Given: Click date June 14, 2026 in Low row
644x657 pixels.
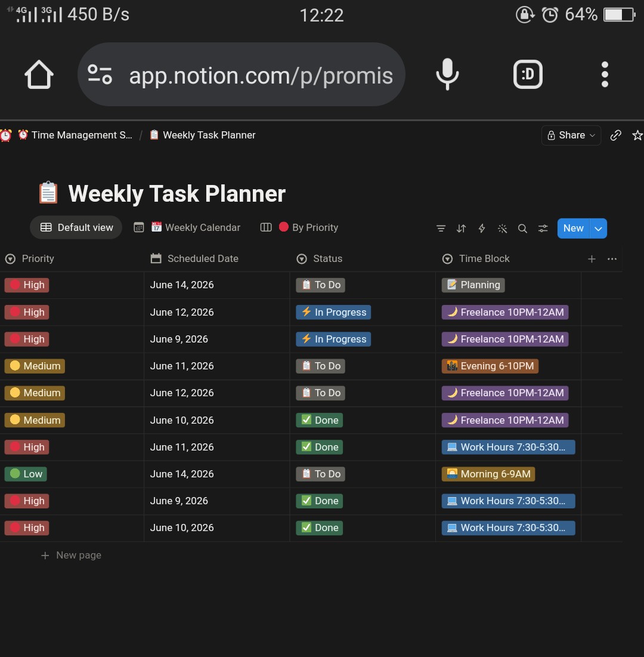Looking at the screenshot, I should click(182, 474).
